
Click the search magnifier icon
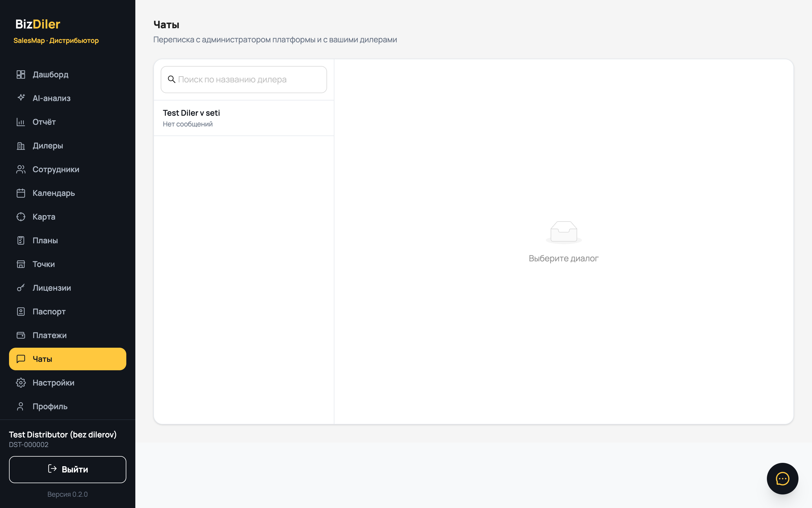point(171,79)
